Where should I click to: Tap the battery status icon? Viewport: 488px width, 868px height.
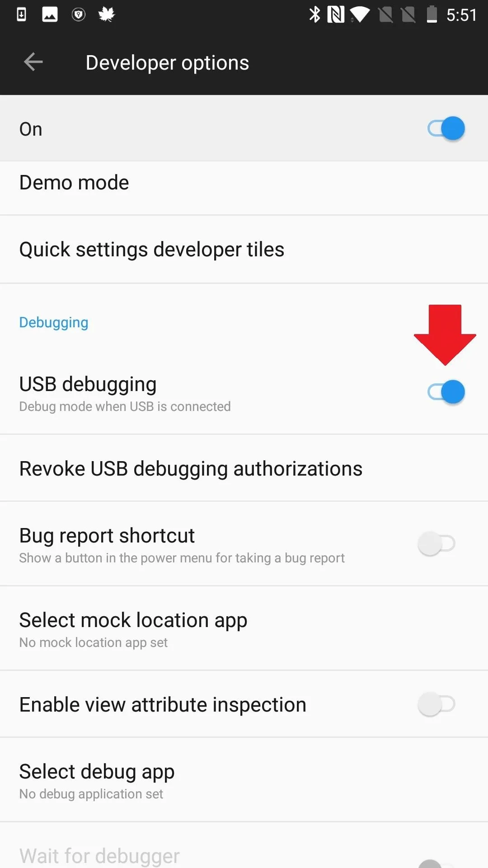pyautogui.click(x=432, y=14)
